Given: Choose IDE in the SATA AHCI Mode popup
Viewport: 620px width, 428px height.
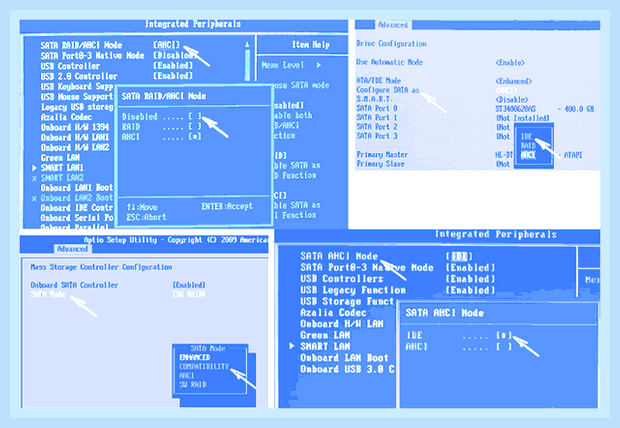Looking at the screenshot, I should pyautogui.click(x=504, y=335).
